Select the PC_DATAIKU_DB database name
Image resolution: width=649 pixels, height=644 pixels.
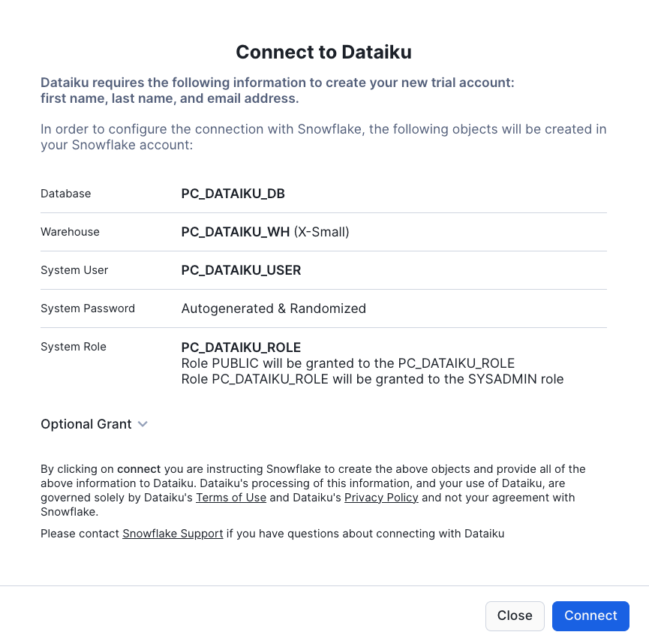coord(233,194)
